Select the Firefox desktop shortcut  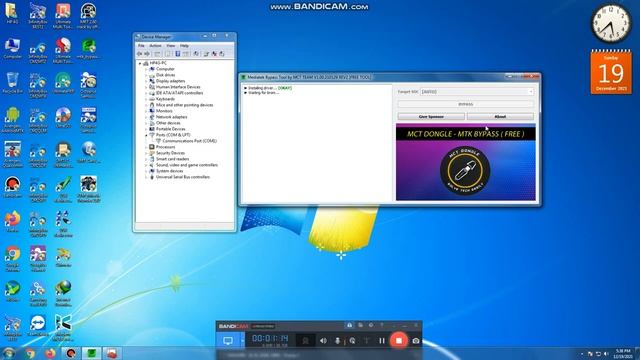pyautogui.click(x=12, y=222)
